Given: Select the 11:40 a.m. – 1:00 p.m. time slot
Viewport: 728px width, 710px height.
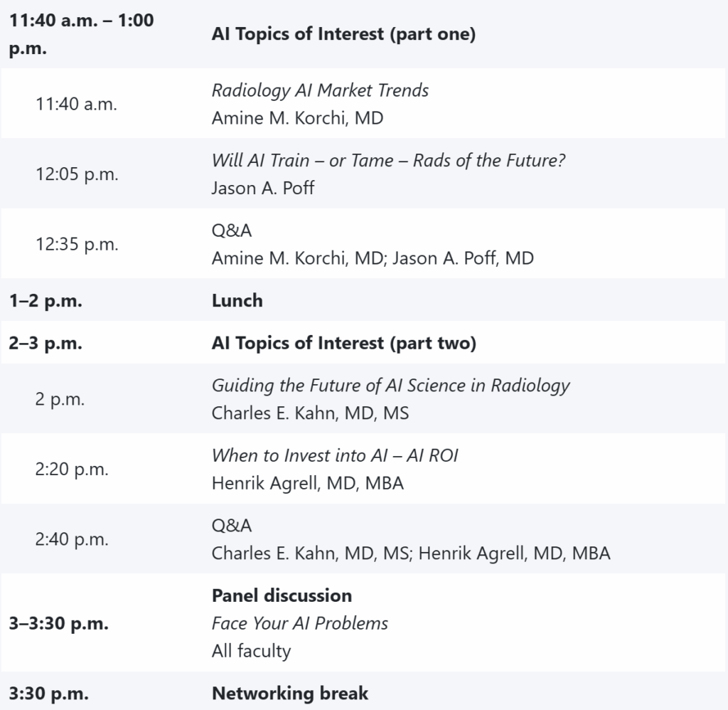Looking at the screenshot, I should 81,34.
